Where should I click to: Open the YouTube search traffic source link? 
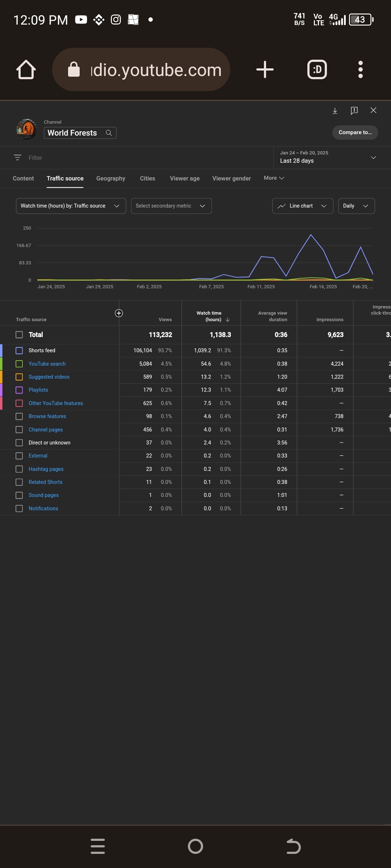pos(47,364)
